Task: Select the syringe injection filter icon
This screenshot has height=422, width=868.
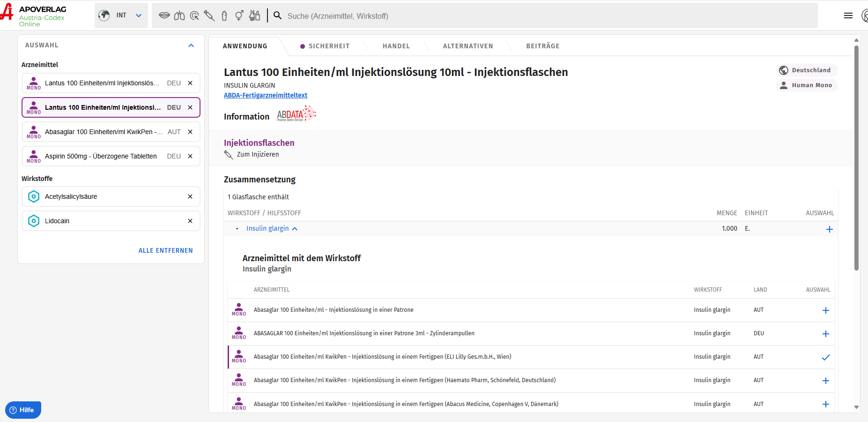Action: point(209,15)
